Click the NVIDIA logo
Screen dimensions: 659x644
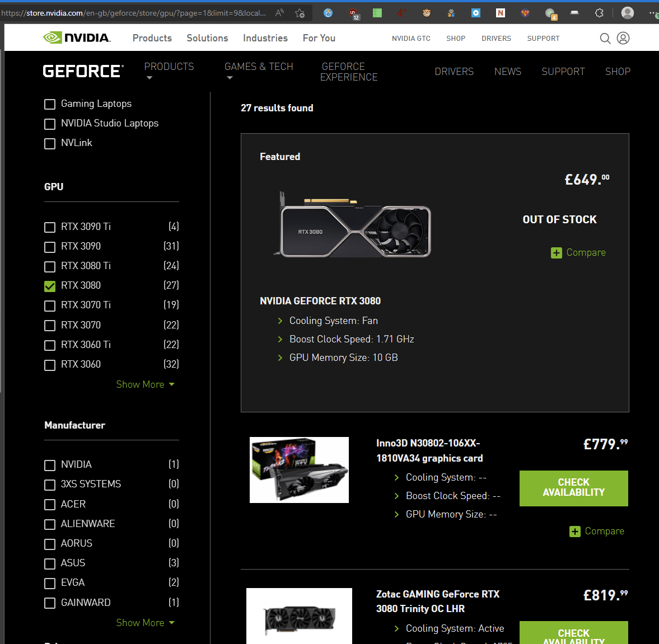pos(77,38)
